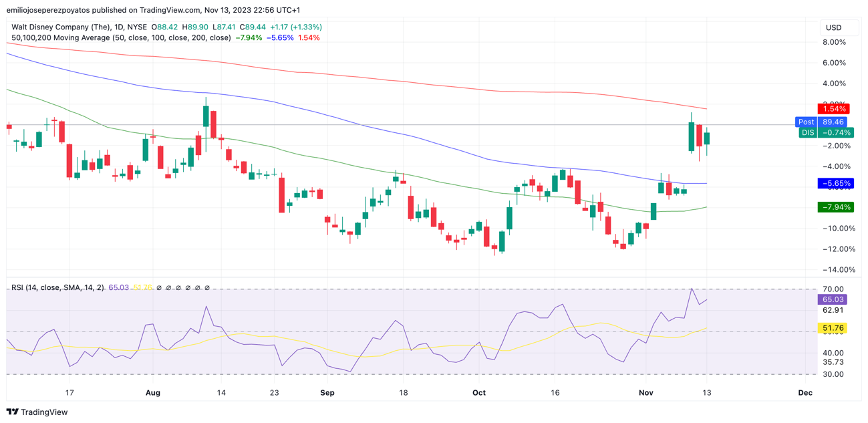This screenshot has height=423, width=868.
Task: Click the TradingView logo icon
Action: [12, 412]
